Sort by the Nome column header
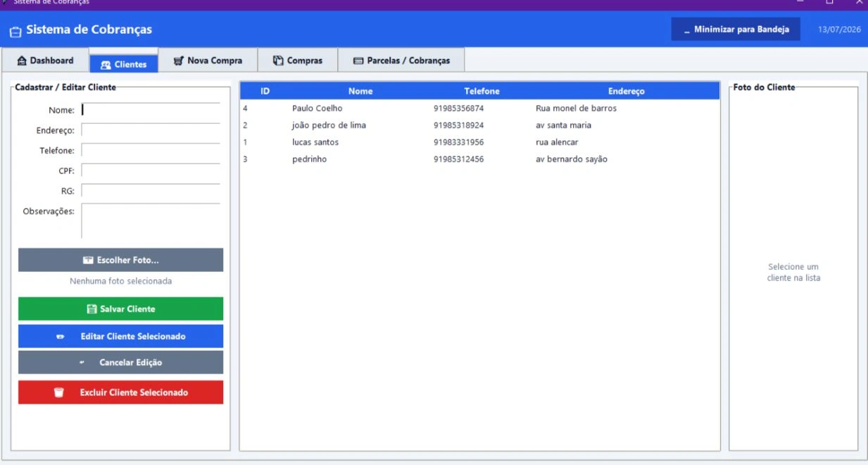This screenshot has height=465, width=868. pos(360,91)
